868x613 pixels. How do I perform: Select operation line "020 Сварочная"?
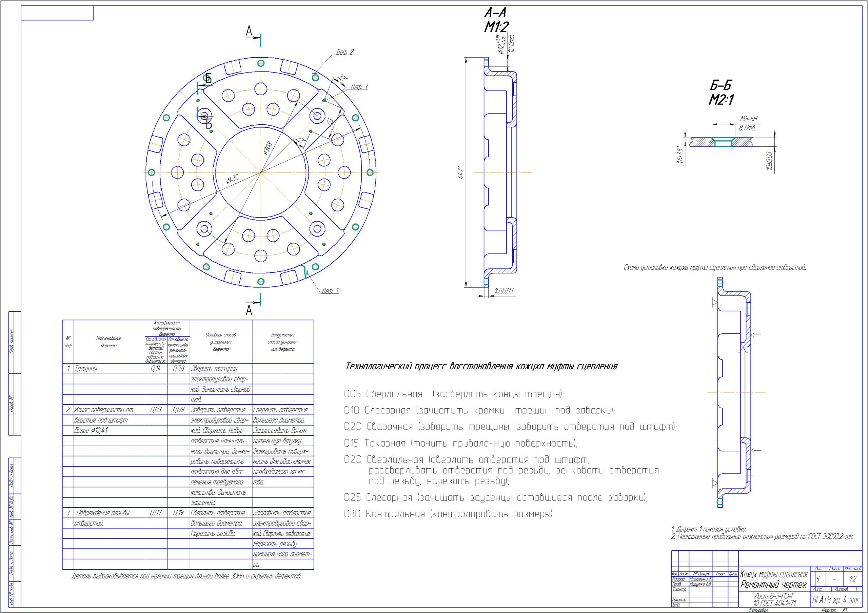510,427
